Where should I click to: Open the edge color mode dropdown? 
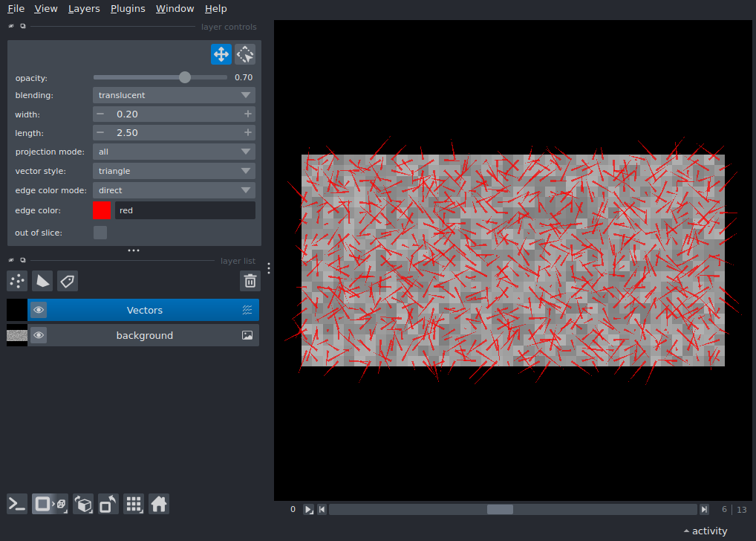click(x=174, y=190)
